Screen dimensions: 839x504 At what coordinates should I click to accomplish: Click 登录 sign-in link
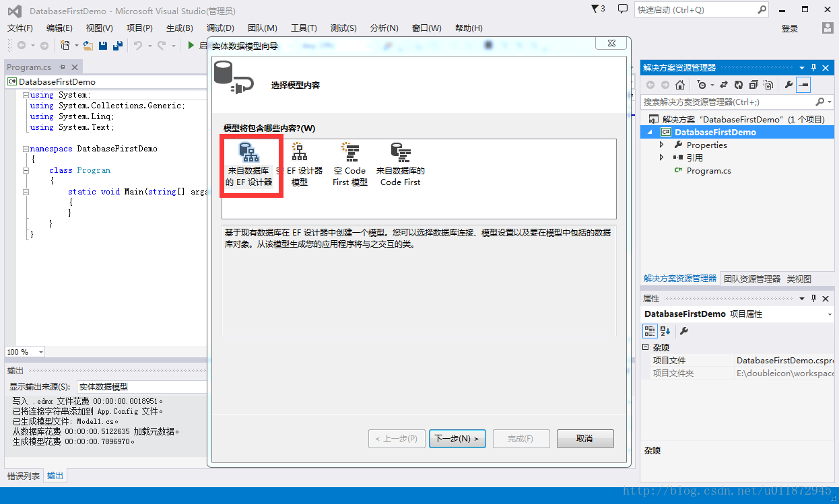[x=790, y=28]
